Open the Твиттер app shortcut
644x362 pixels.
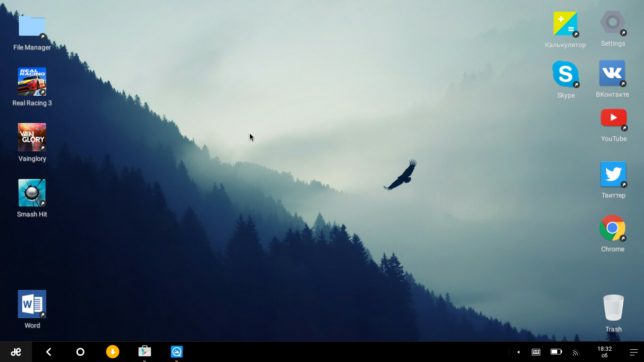click(x=613, y=174)
